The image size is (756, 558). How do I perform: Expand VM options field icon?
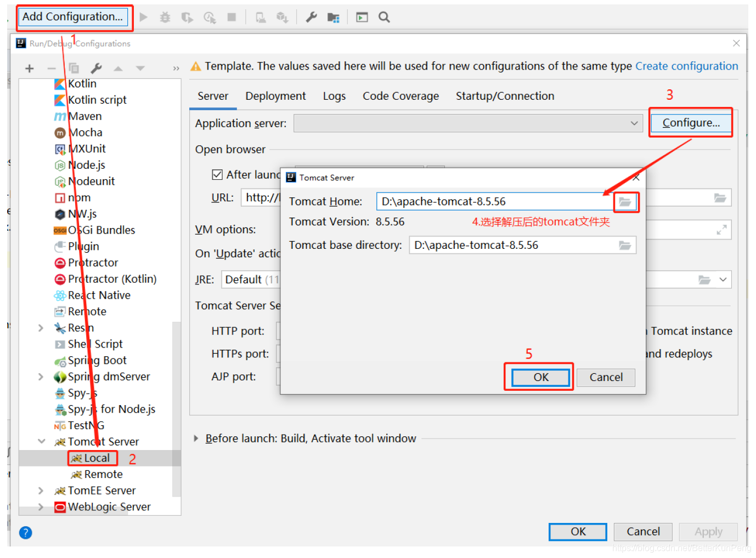[721, 230]
